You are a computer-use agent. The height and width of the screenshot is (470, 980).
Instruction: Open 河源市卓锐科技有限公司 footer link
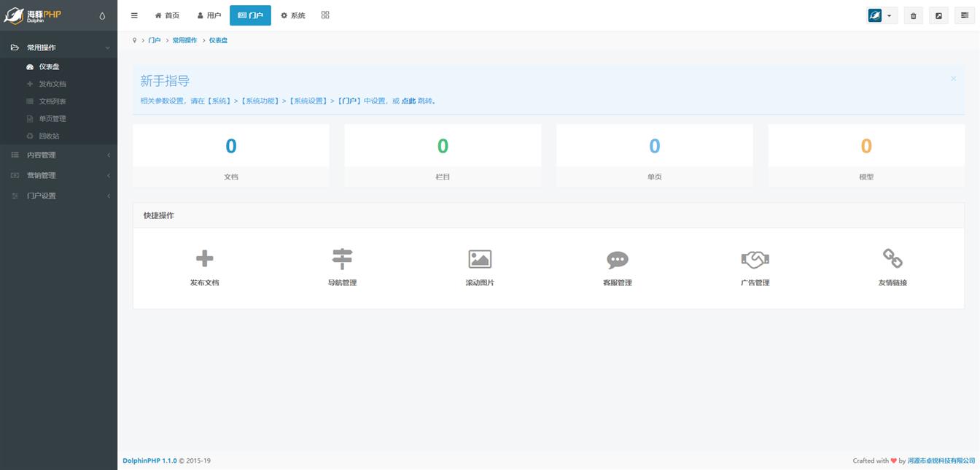coord(941,461)
